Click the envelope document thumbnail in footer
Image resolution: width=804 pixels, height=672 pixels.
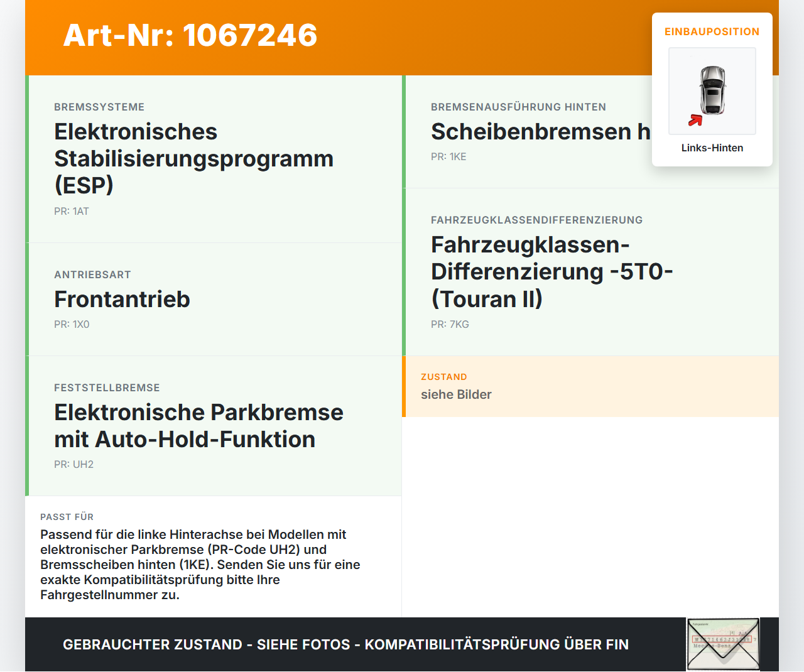click(x=723, y=644)
